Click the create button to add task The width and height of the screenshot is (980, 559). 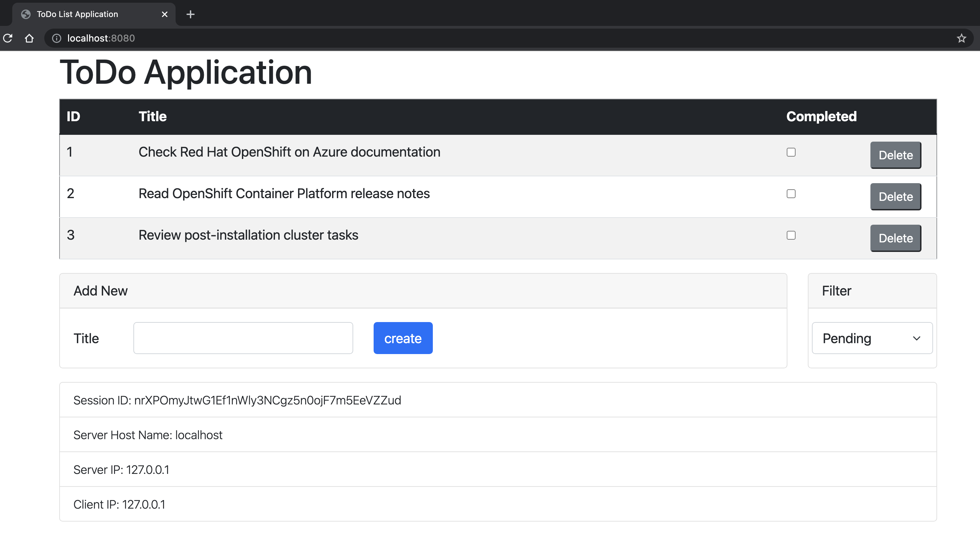pyautogui.click(x=403, y=337)
